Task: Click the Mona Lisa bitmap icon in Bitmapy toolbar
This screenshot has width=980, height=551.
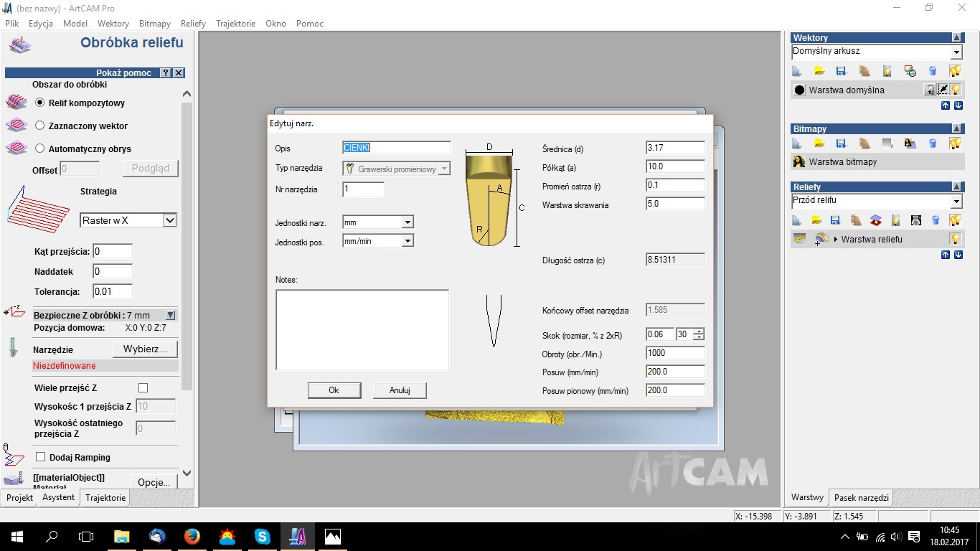Action: click(x=910, y=143)
